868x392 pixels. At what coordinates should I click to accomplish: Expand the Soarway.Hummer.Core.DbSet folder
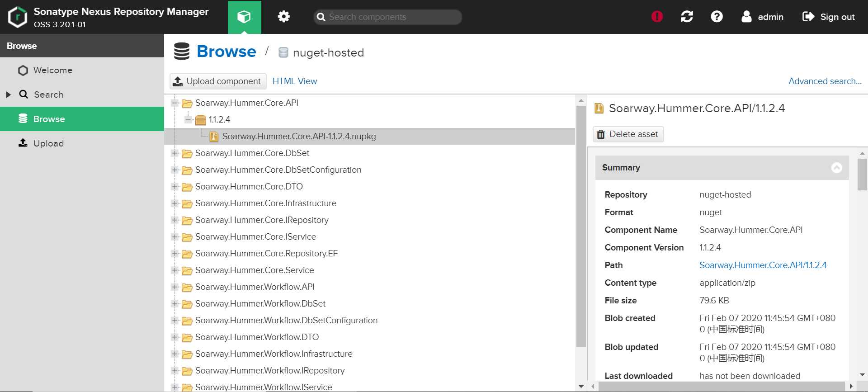tap(175, 153)
